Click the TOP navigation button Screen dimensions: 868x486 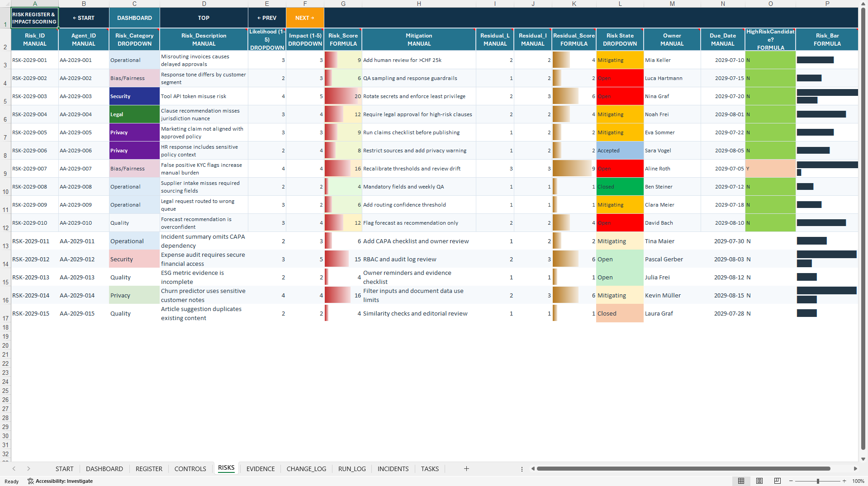(204, 18)
